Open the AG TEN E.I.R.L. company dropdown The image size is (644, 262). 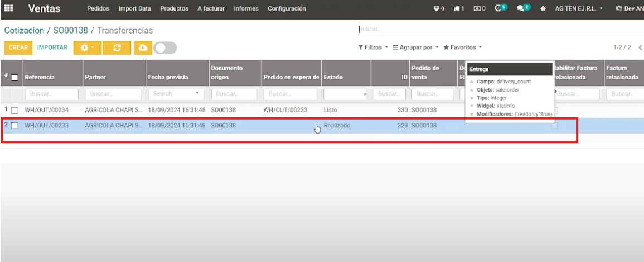[x=579, y=8]
